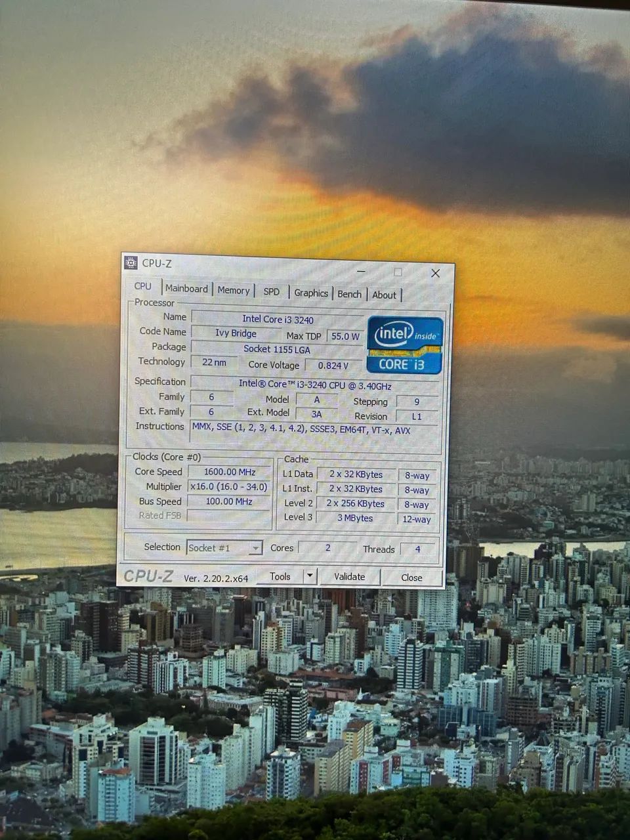This screenshot has width=630, height=840.
Task: Click the L1 Data size '2 x 32 KBytes'
Action: point(356,474)
